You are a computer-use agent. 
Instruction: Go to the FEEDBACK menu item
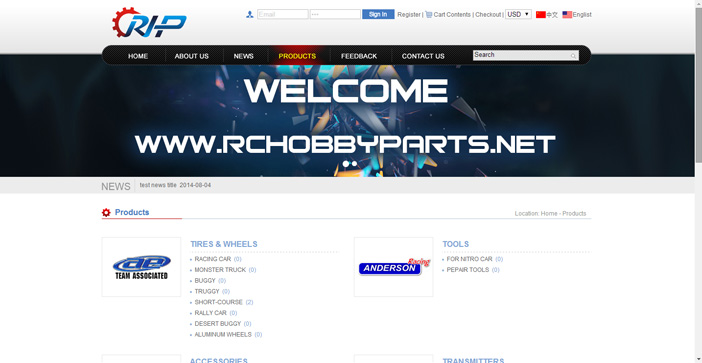[x=359, y=56]
